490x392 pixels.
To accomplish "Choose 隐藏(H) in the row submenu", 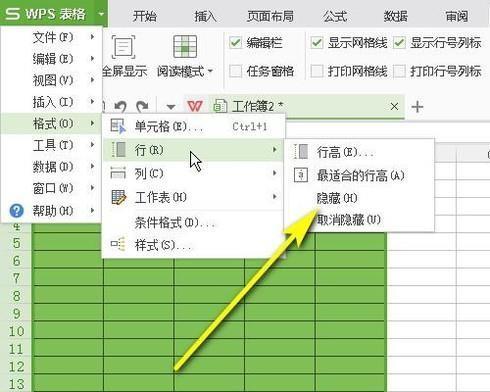I will 359,199.
